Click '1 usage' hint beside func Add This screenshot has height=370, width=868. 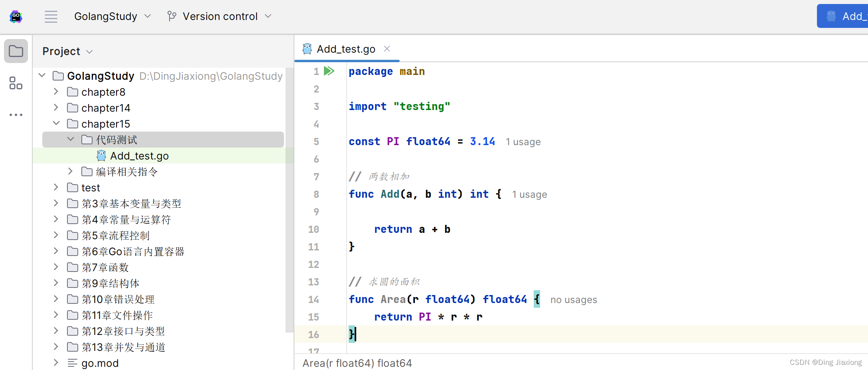(529, 195)
